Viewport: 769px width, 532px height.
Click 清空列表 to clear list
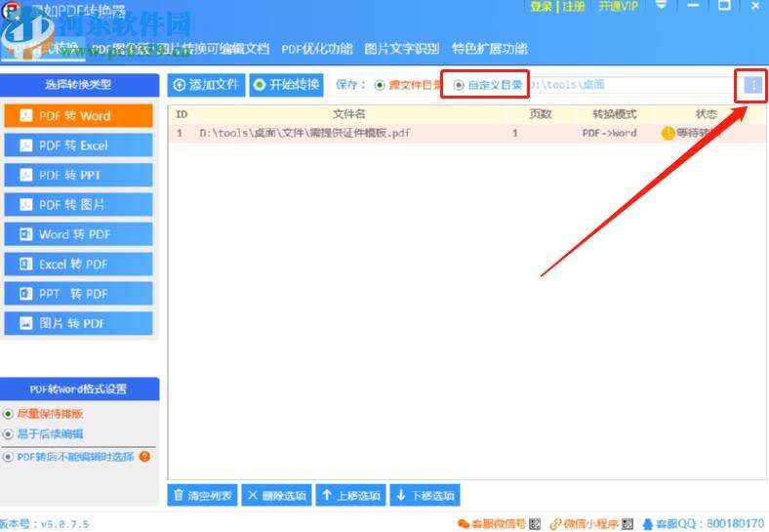click(x=203, y=495)
